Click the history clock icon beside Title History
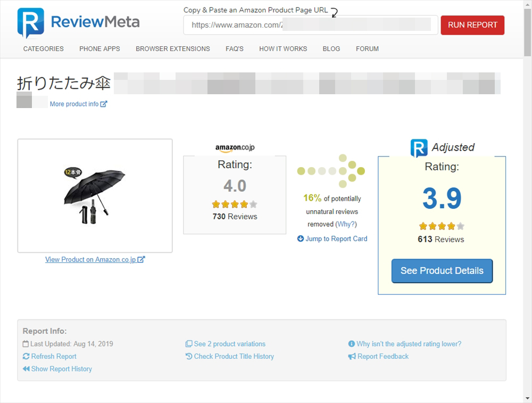The width and height of the screenshot is (532, 403). 189,356
